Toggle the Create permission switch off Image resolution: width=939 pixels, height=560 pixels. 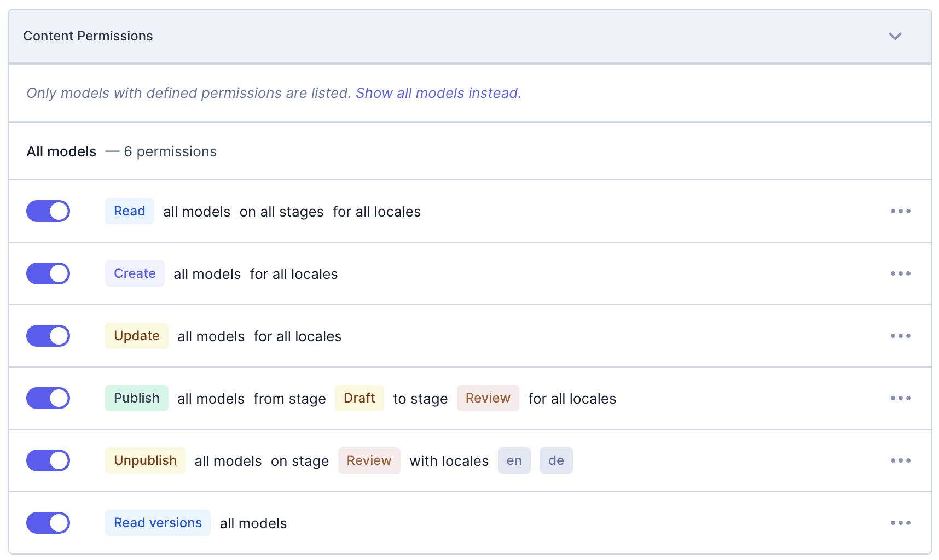48,273
